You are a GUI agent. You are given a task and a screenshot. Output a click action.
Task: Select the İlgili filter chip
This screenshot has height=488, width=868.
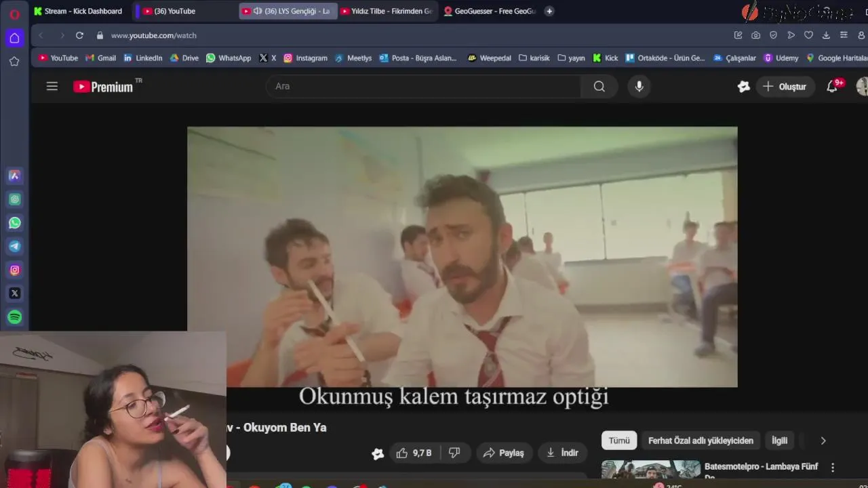[780, 441]
